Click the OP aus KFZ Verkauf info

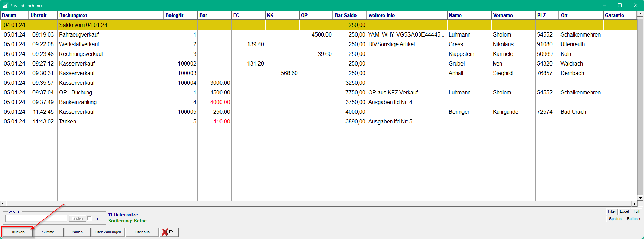pyautogui.click(x=393, y=92)
